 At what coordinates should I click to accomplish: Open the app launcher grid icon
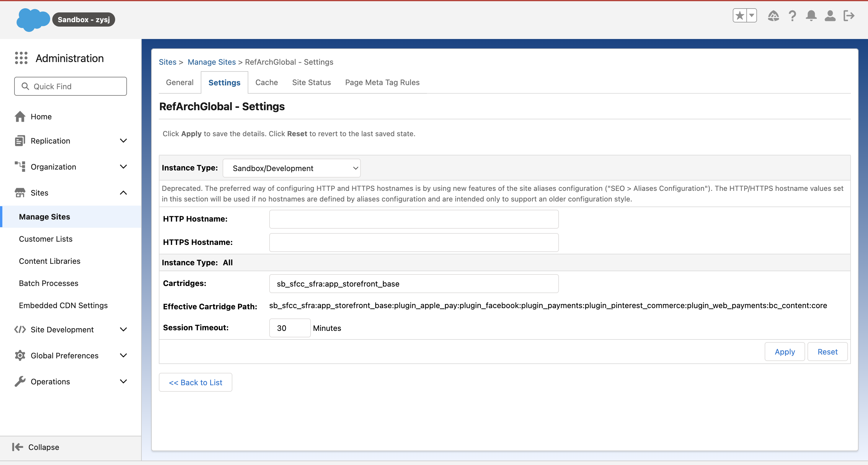(x=21, y=58)
